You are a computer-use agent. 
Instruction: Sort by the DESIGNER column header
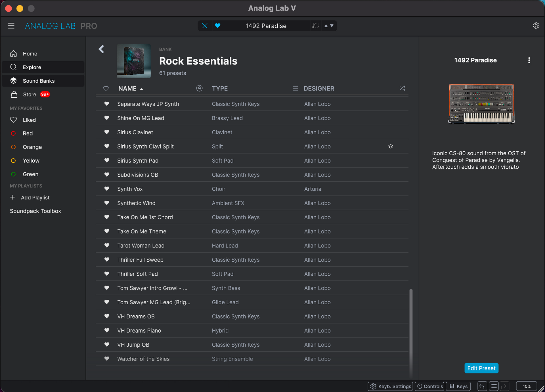pos(319,89)
